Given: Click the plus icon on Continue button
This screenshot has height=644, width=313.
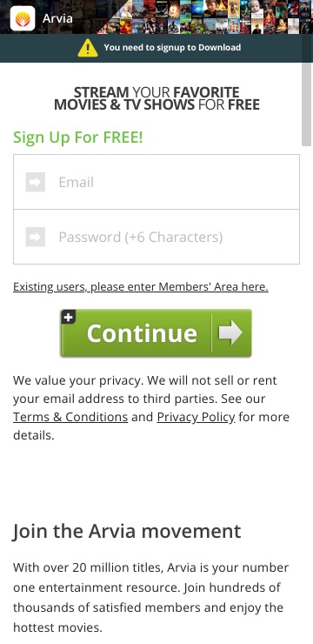Looking at the screenshot, I should click(x=69, y=317).
